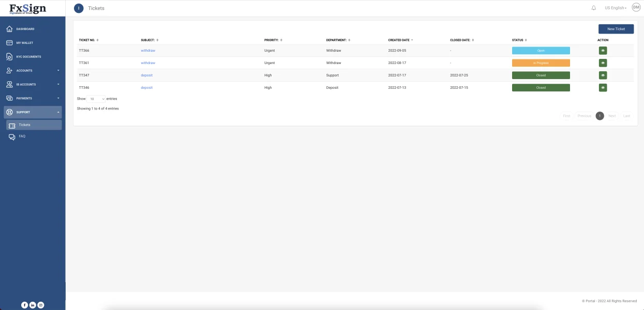The width and height of the screenshot is (644, 310).
Task: Click the New Ticket button
Action: point(616,29)
